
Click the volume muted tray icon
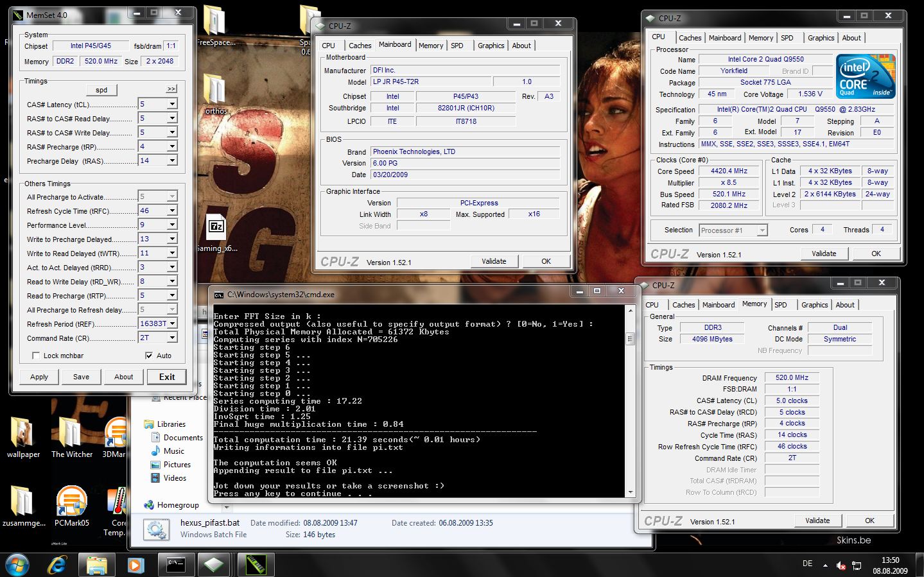(841, 565)
